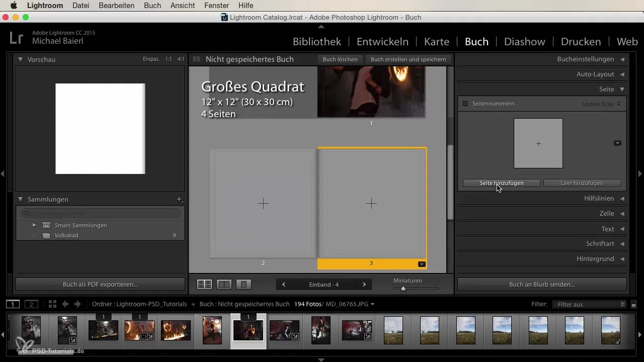
Task: Switch to the Diashow module
Action: coord(525,42)
